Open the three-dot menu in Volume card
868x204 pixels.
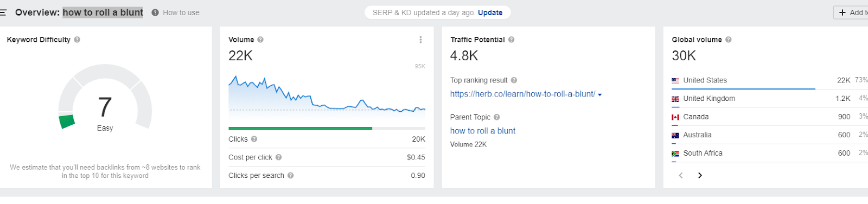coord(420,40)
